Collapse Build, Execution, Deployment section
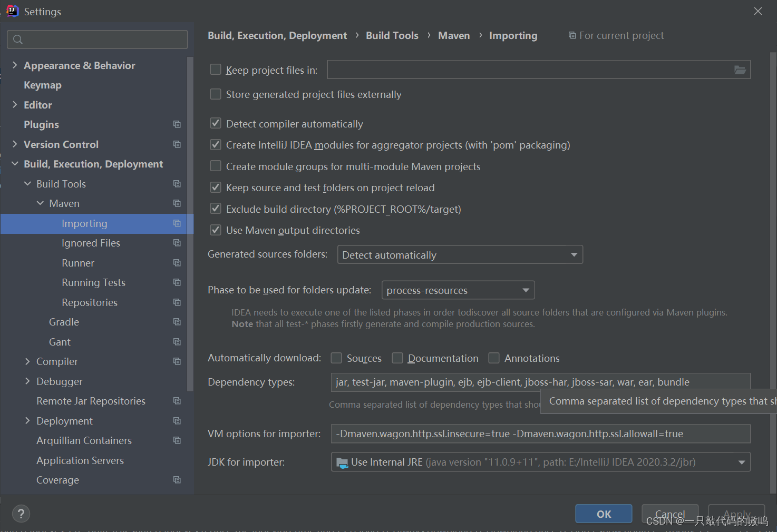The width and height of the screenshot is (777, 532). click(x=15, y=164)
